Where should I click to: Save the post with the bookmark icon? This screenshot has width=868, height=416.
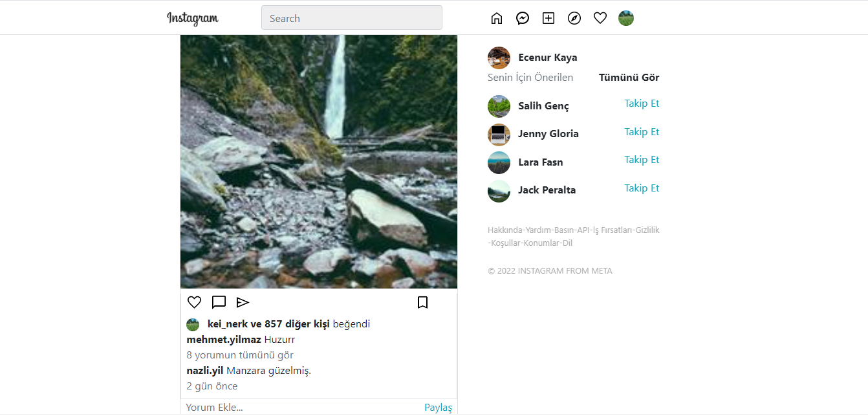coord(423,302)
